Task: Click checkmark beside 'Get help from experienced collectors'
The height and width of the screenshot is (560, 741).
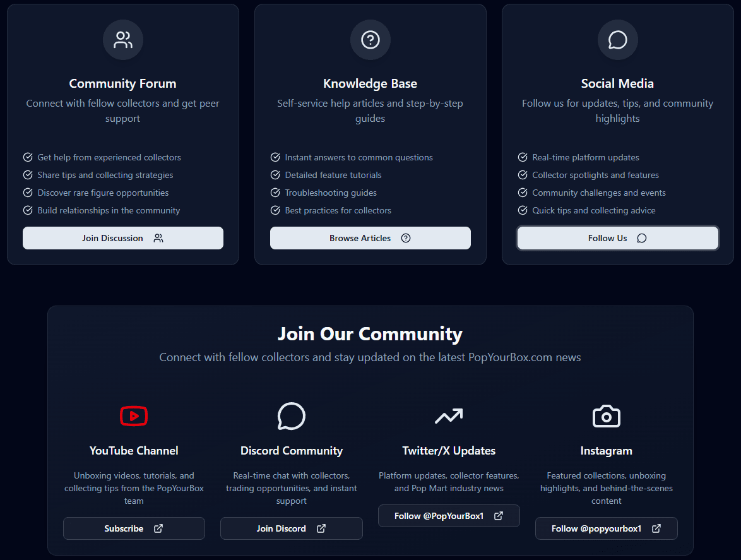Action: pos(28,157)
